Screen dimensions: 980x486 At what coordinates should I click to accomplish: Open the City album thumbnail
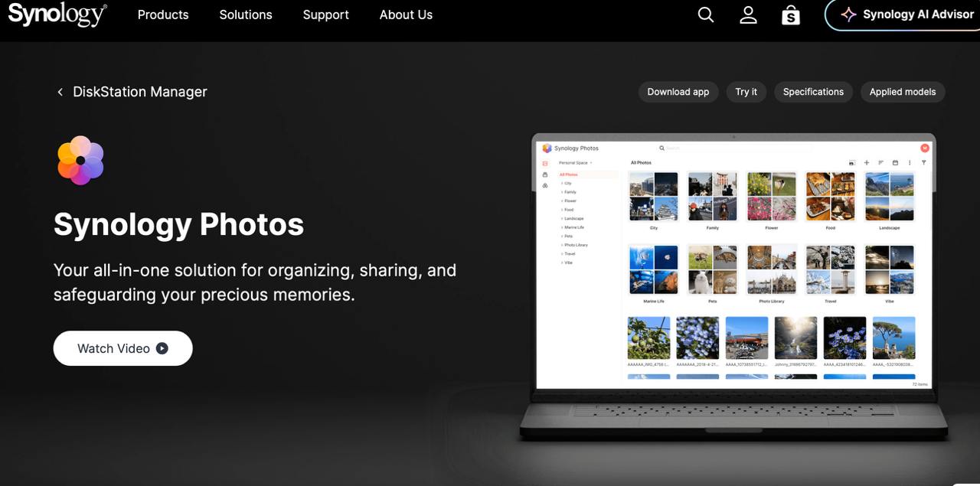click(x=654, y=196)
